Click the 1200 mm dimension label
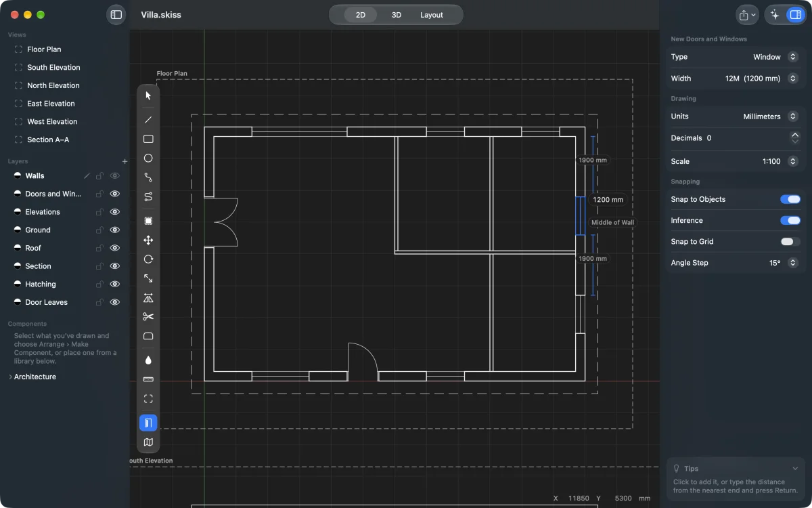 (x=608, y=200)
